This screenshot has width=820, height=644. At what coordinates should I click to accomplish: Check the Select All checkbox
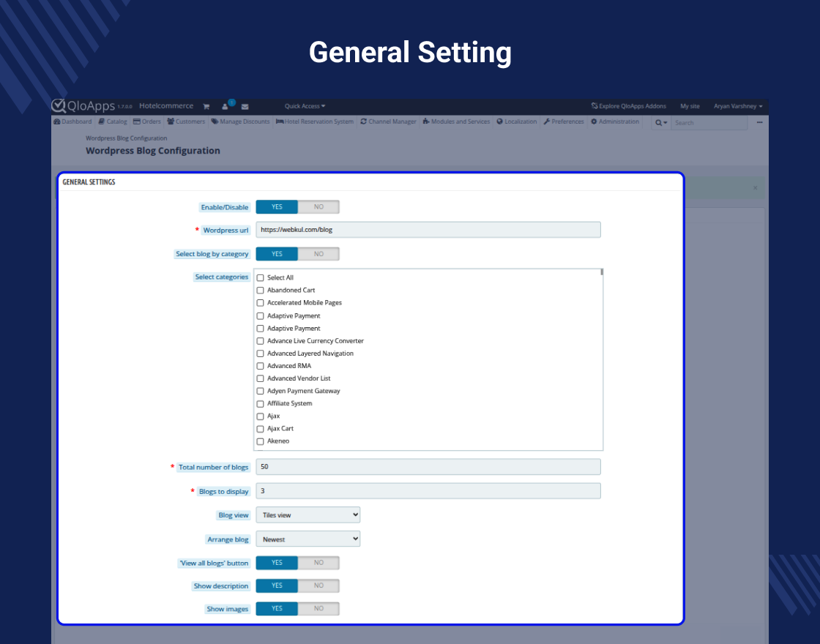[x=260, y=278]
